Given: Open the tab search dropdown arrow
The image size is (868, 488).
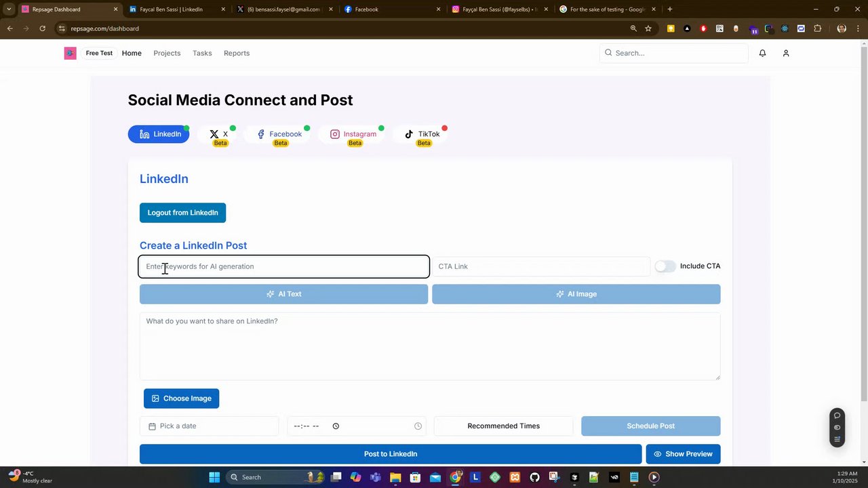Looking at the screenshot, I should (x=9, y=9).
